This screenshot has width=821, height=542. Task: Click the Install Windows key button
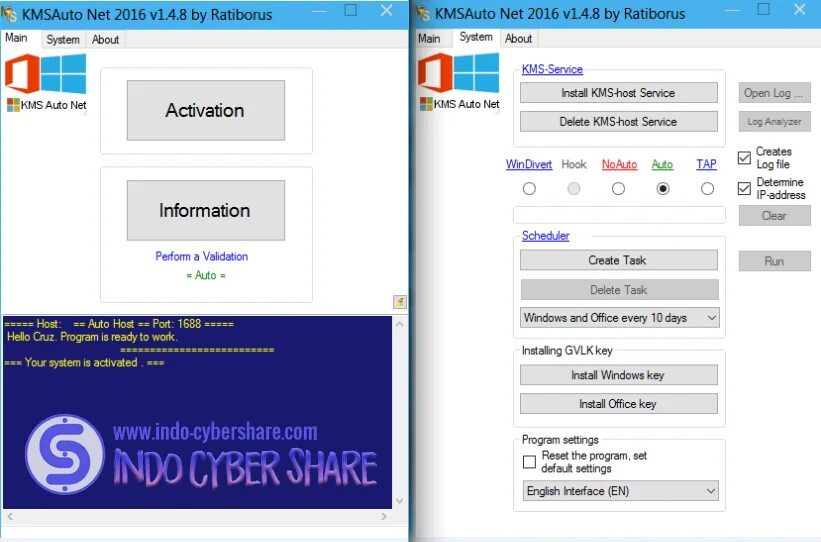click(618, 375)
